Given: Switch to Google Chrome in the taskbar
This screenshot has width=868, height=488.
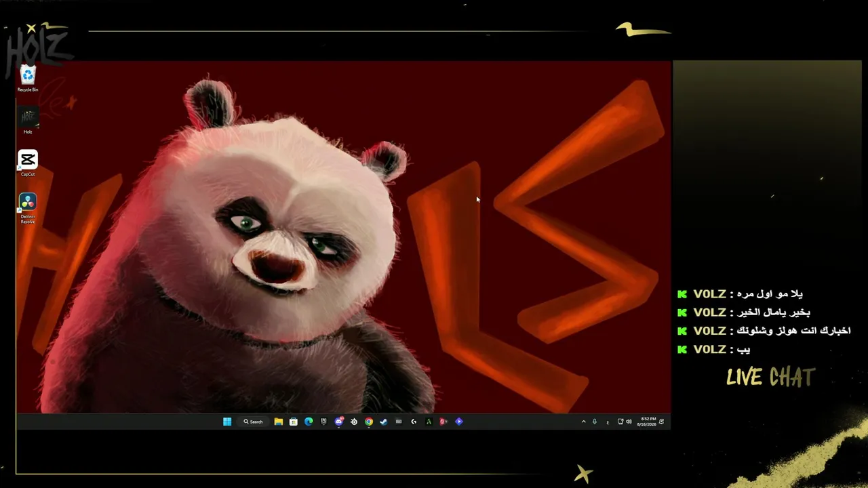Looking at the screenshot, I should coord(369,422).
